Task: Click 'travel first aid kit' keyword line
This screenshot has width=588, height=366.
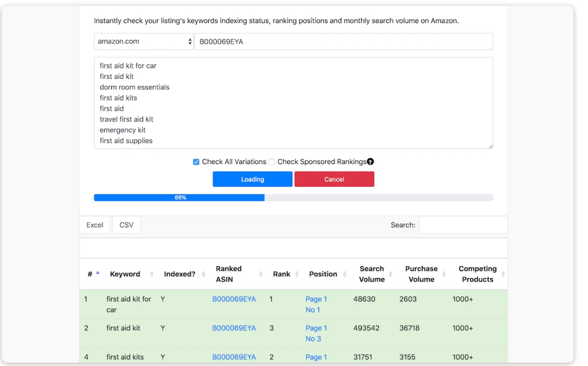Action: 126,119
